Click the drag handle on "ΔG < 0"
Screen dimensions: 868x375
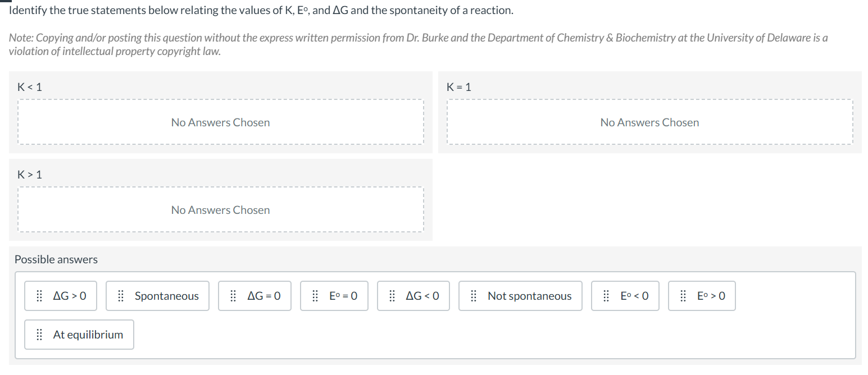pos(392,296)
